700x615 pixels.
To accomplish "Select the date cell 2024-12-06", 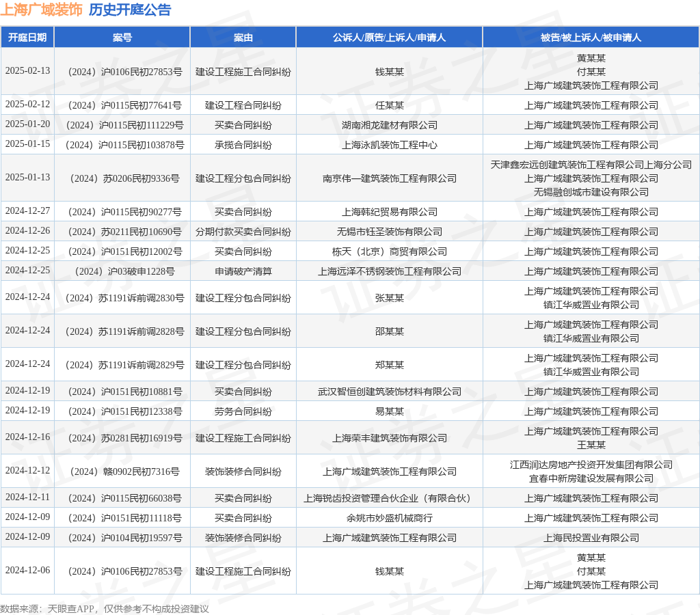I will tap(27, 571).
